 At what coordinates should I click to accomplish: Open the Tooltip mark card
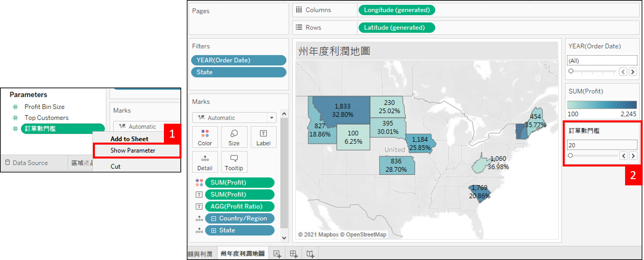(x=234, y=162)
